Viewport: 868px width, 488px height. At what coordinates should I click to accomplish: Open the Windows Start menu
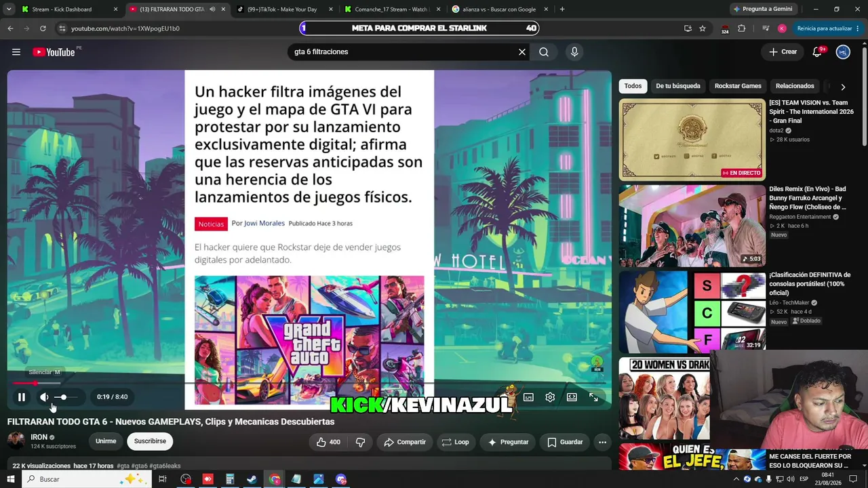(11, 479)
